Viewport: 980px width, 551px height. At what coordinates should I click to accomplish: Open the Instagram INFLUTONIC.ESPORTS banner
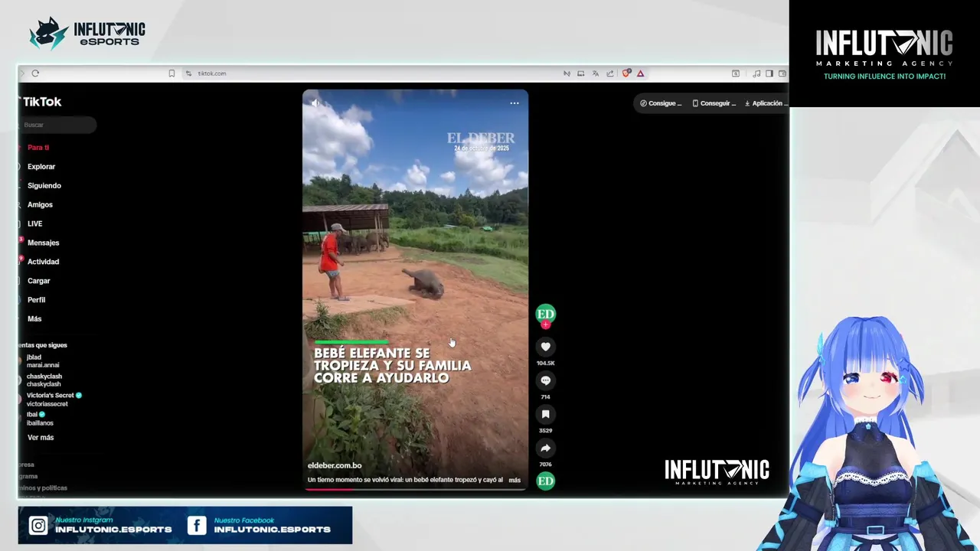tap(100, 525)
